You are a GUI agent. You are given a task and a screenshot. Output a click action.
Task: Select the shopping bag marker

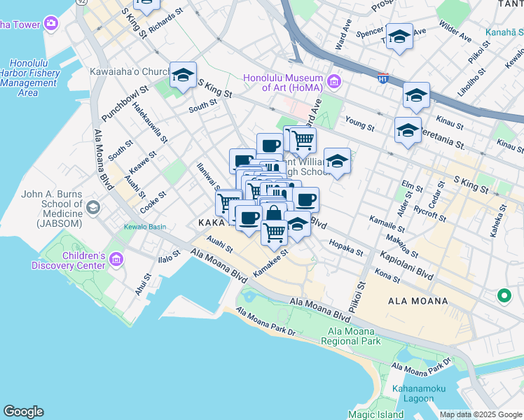274,212
